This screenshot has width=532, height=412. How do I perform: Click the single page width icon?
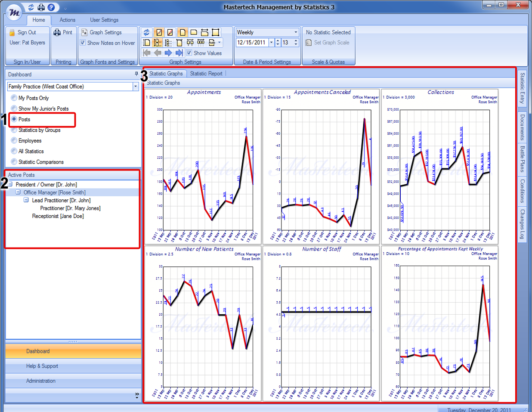[179, 43]
